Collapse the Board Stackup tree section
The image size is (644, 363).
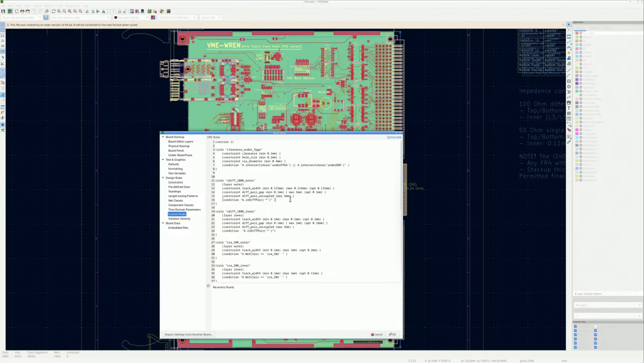[163, 137]
